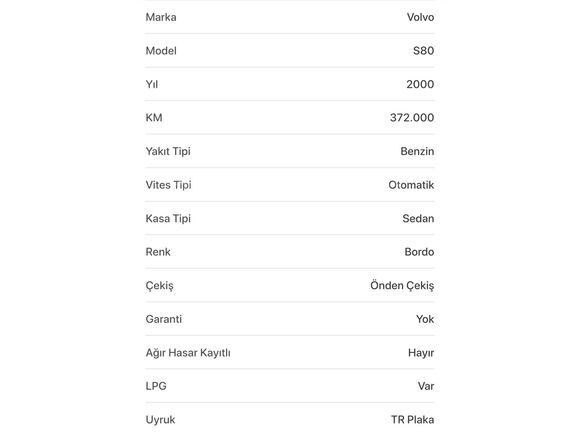Click the Sedan body type value
580x435 pixels.
[x=418, y=219]
